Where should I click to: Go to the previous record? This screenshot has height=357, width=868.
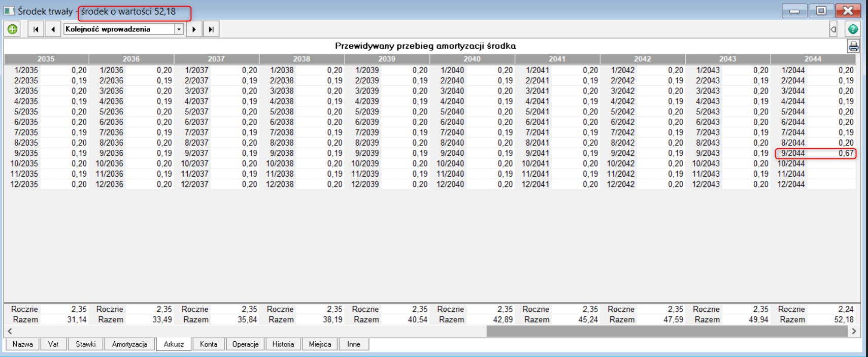[x=53, y=29]
